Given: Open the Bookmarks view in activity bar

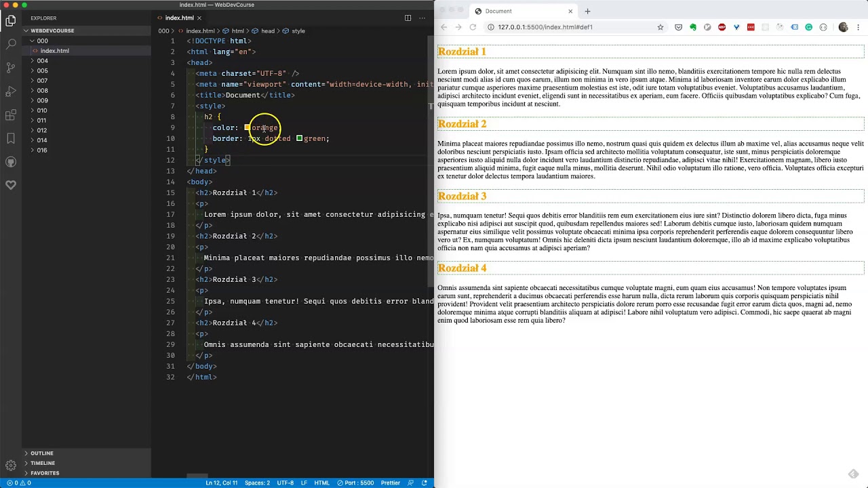Looking at the screenshot, I should click(11, 138).
